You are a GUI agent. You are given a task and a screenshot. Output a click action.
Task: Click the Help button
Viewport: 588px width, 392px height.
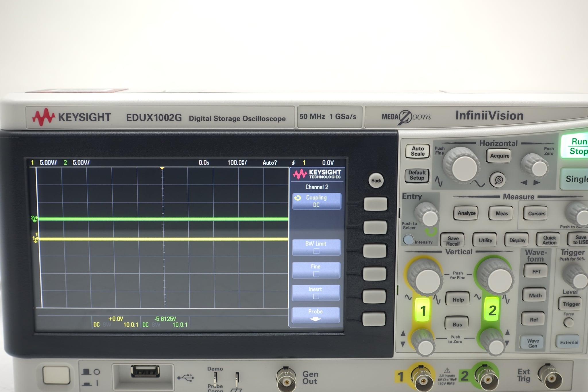tap(458, 300)
